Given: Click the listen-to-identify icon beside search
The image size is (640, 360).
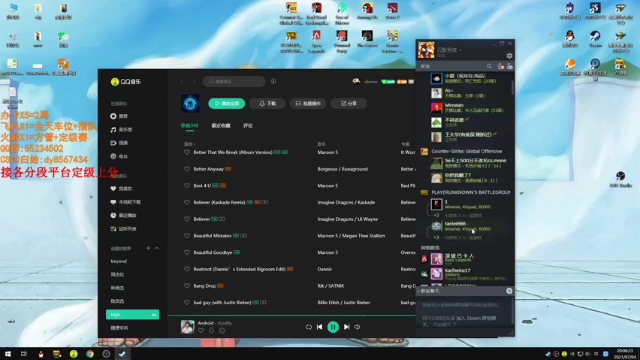Looking at the screenshot, I should (273, 82).
